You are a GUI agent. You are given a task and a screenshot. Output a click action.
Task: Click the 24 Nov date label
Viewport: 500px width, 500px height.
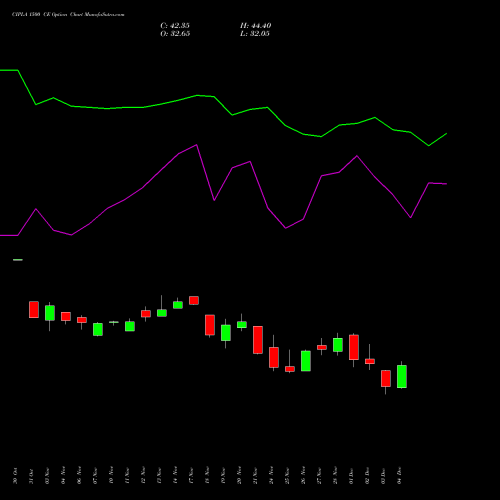click(x=271, y=476)
